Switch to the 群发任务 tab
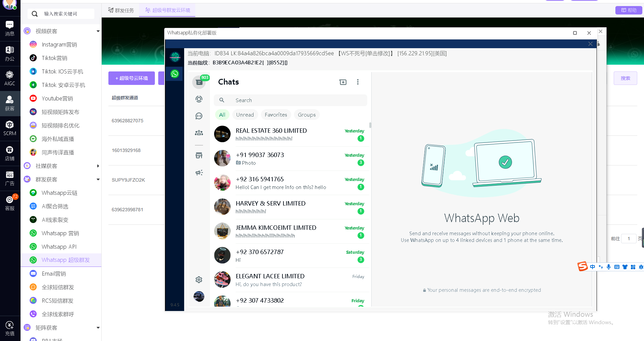The height and width of the screenshot is (341, 644). 121,10
